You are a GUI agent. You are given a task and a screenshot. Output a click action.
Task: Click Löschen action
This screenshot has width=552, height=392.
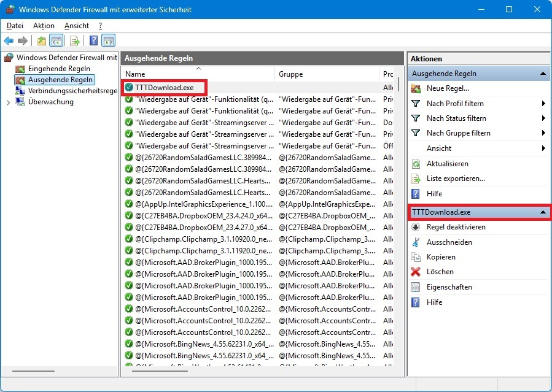(x=440, y=272)
